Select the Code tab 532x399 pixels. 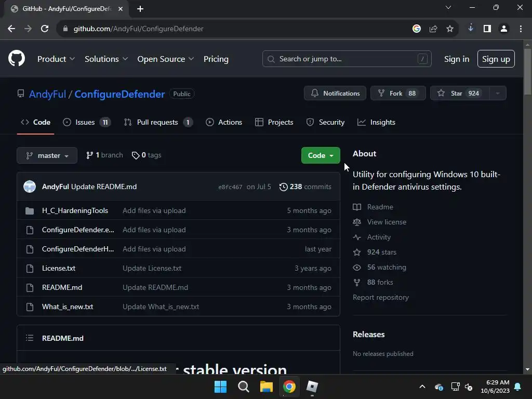pyautogui.click(x=36, y=122)
